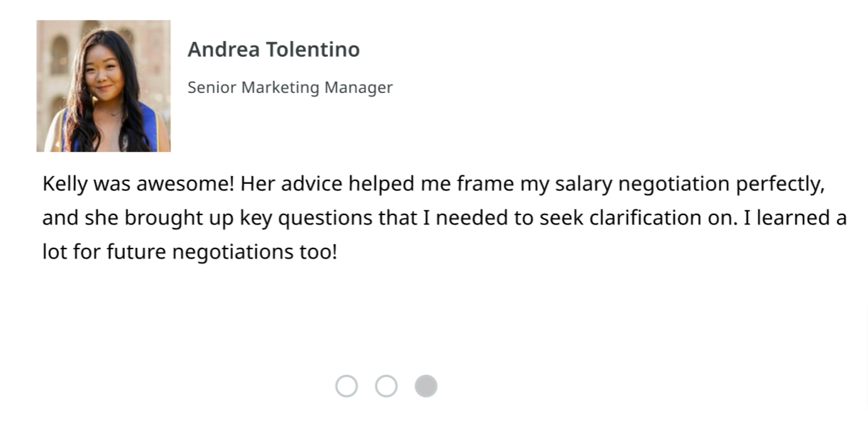This screenshot has width=868, height=429.
Task: Click the word perfectly ending first line
Action: click(780, 185)
